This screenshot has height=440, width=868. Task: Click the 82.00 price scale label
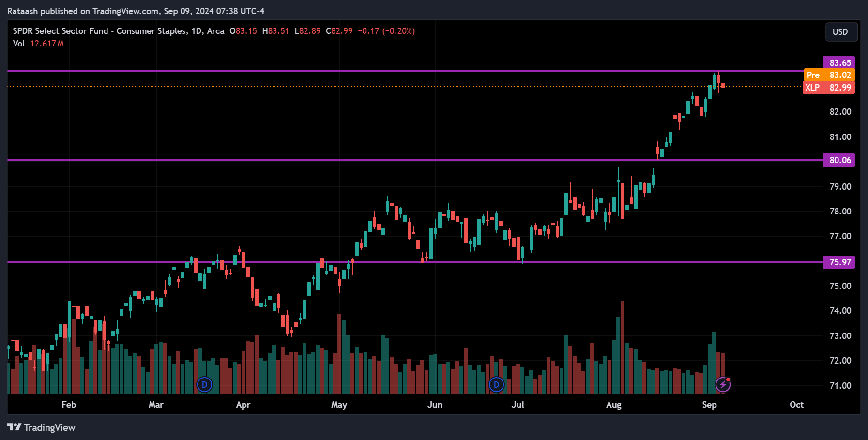tap(840, 112)
